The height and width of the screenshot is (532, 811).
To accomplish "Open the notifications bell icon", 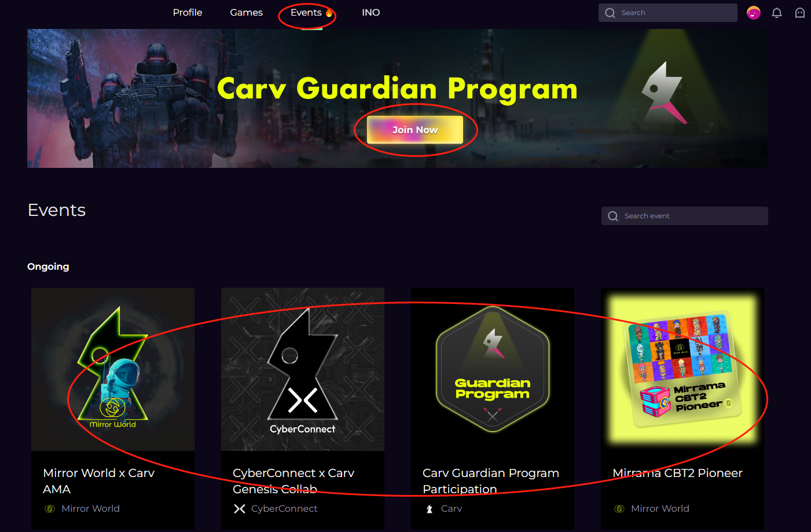I will click(x=777, y=13).
